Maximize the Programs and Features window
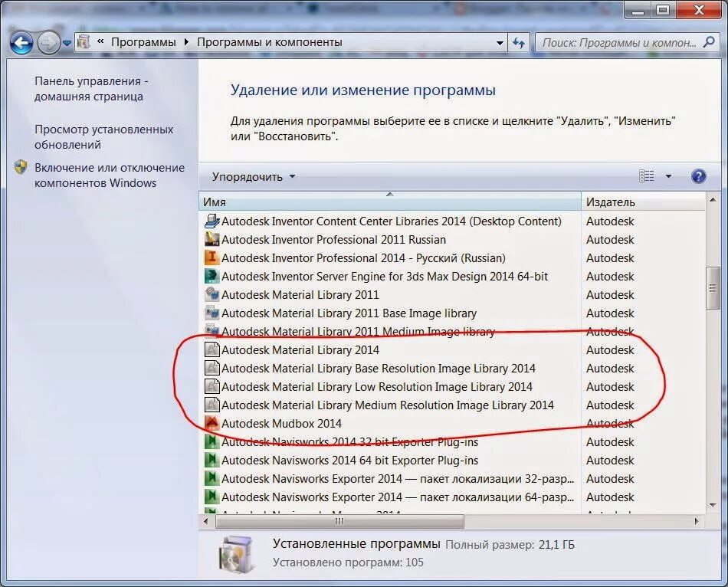This screenshot has height=587, width=728. (663, 10)
